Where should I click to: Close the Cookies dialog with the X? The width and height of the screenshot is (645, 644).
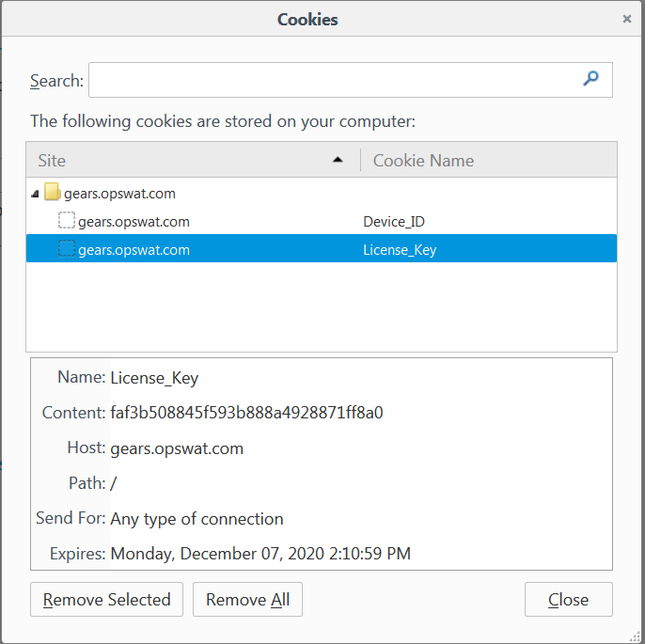pyautogui.click(x=626, y=19)
